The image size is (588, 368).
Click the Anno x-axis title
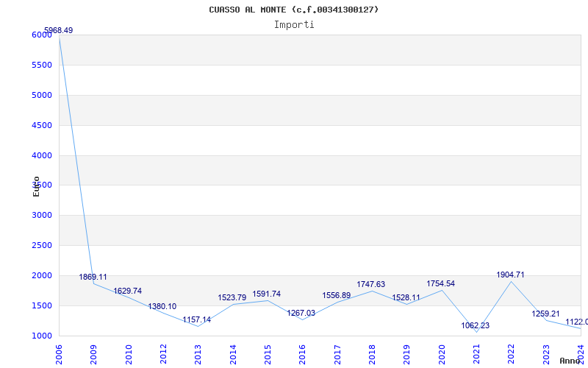coord(570,361)
